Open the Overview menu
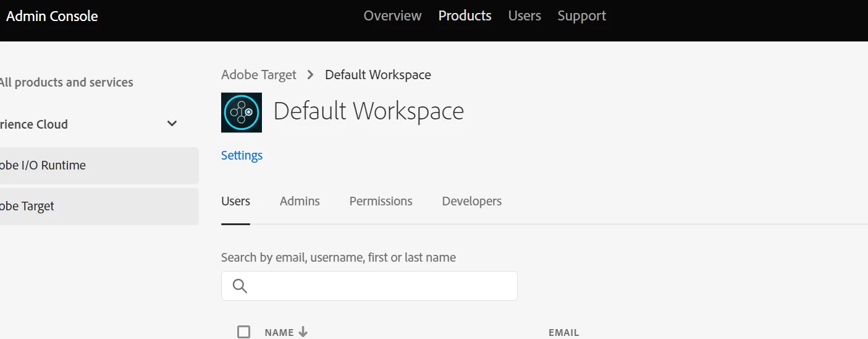Screen dimensions: 868x339 click(392, 16)
